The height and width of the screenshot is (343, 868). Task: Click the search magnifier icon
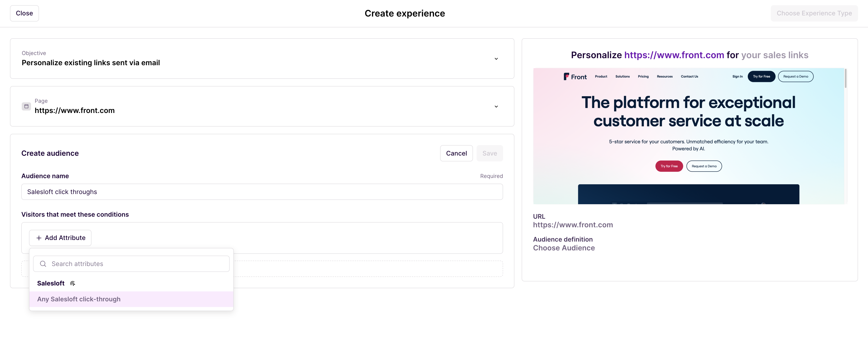tap(43, 264)
